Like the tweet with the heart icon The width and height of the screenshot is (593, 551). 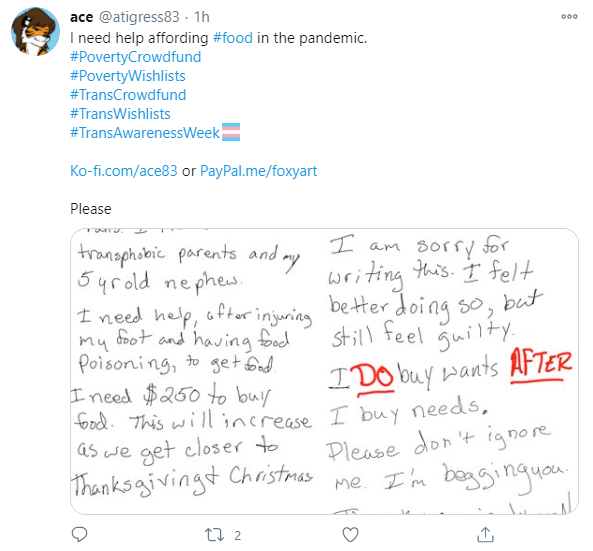tap(350, 535)
